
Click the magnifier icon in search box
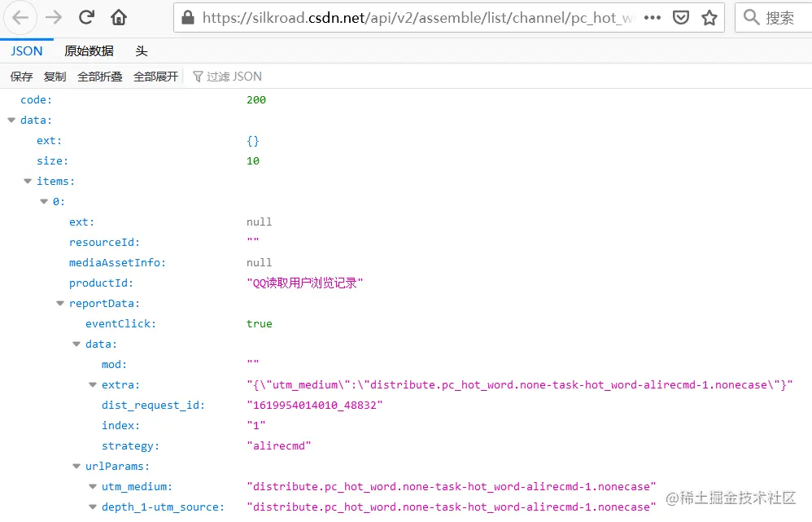pos(751,17)
